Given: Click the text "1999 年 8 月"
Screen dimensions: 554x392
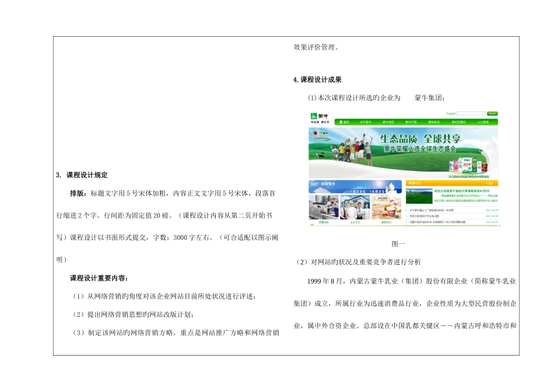Looking at the screenshot, I should pyautogui.click(x=325, y=281).
